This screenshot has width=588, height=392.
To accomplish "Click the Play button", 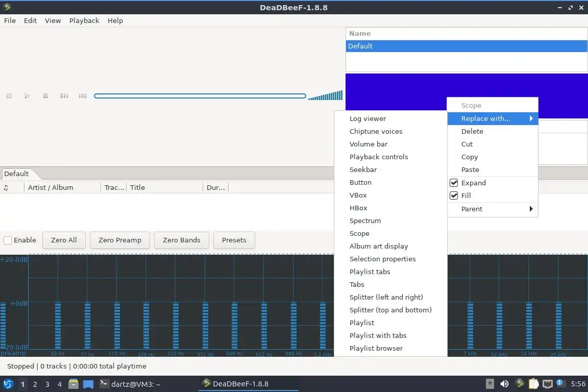I will (27, 96).
